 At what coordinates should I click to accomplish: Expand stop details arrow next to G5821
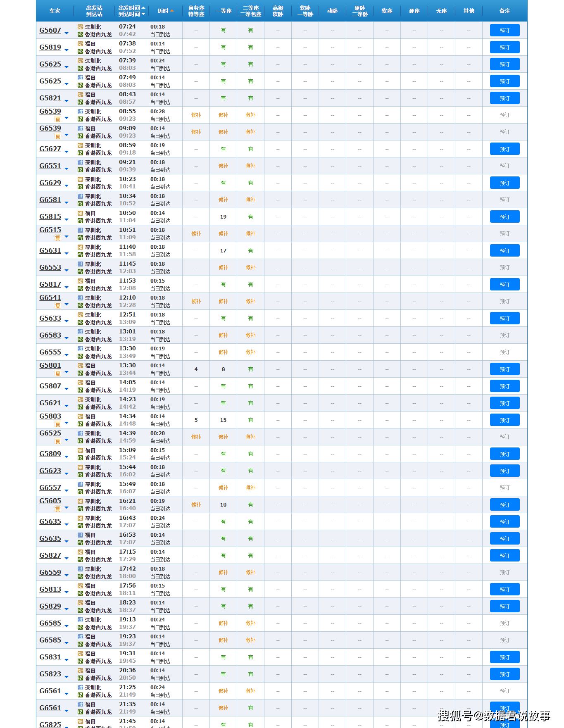pos(67,101)
